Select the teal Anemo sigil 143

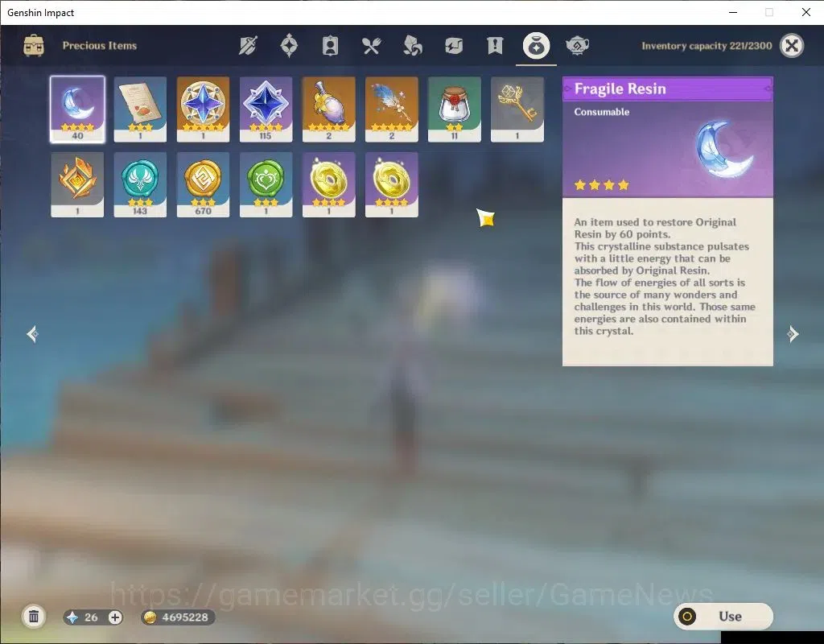tap(140, 184)
